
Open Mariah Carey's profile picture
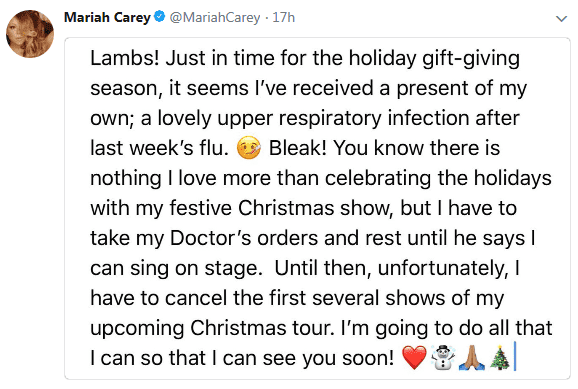30,34
